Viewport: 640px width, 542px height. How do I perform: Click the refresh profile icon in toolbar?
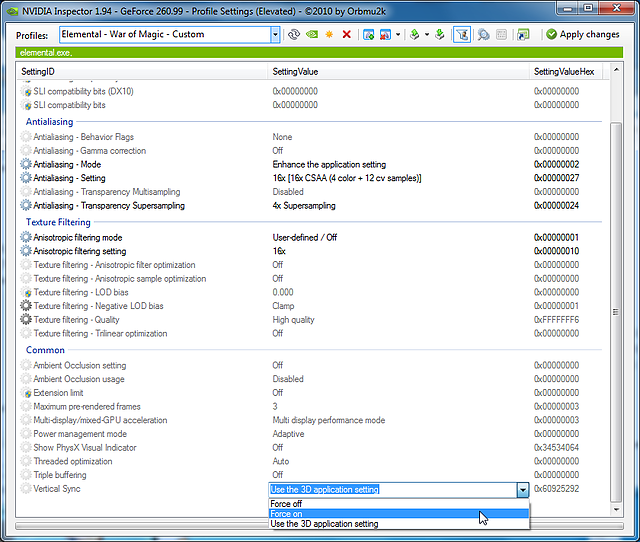pyautogui.click(x=295, y=34)
